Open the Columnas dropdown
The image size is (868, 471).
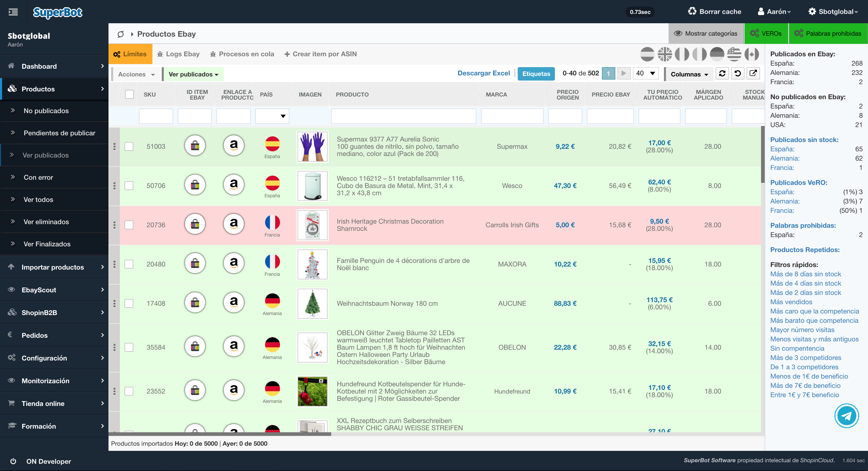pyautogui.click(x=689, y=74)
